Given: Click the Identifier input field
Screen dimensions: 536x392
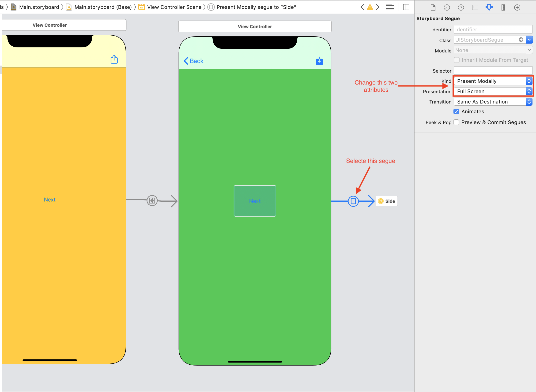Looking at the screenshot, I should (x=494, y=29).
